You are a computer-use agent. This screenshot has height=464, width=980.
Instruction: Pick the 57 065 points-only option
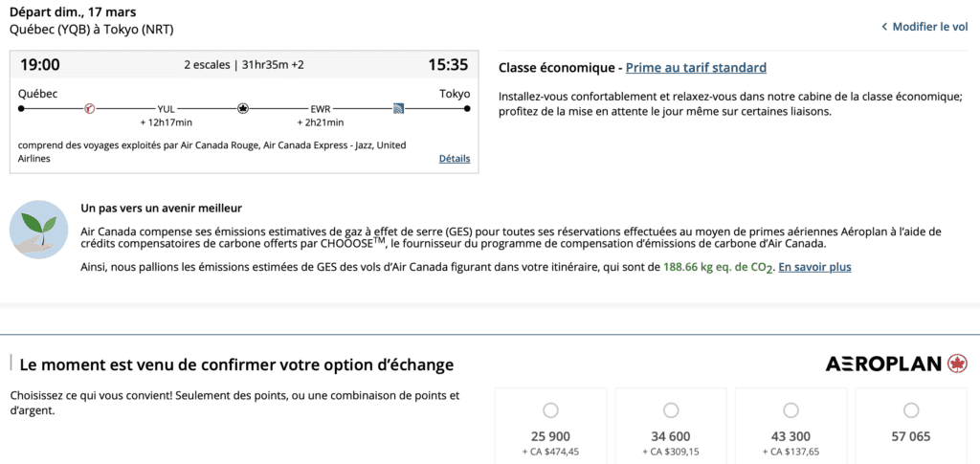point(911,410)
